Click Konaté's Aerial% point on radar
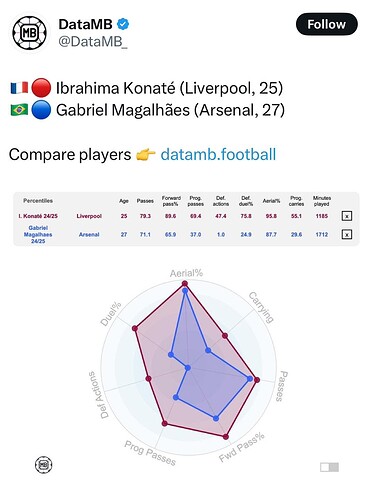 pos(185,284)
